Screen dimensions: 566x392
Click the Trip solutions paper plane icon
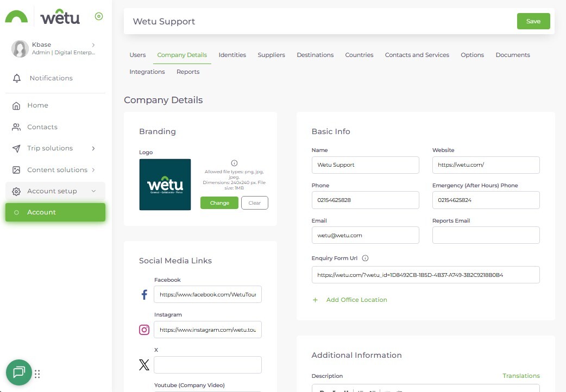coord(16,148)
